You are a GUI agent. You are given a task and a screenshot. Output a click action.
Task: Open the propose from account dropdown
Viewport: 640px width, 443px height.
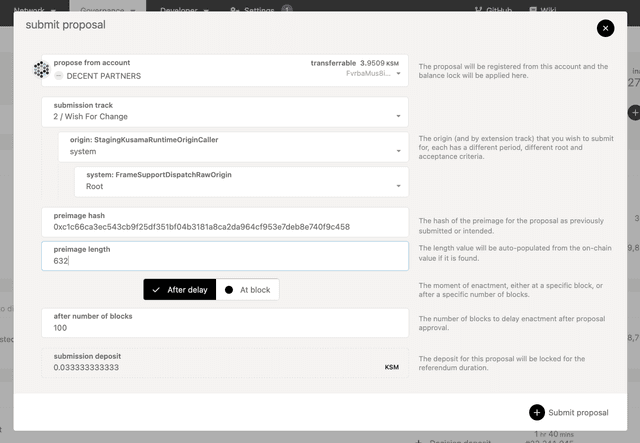click(399, 73)
